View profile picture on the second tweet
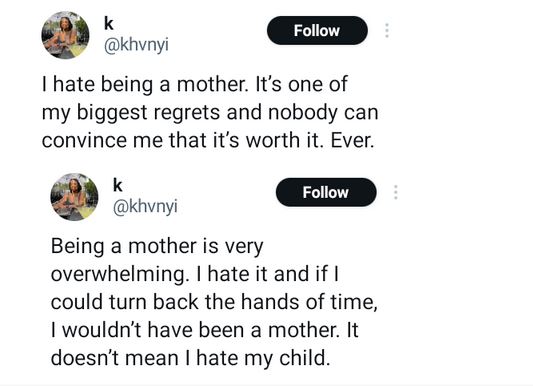 (74, 197)
